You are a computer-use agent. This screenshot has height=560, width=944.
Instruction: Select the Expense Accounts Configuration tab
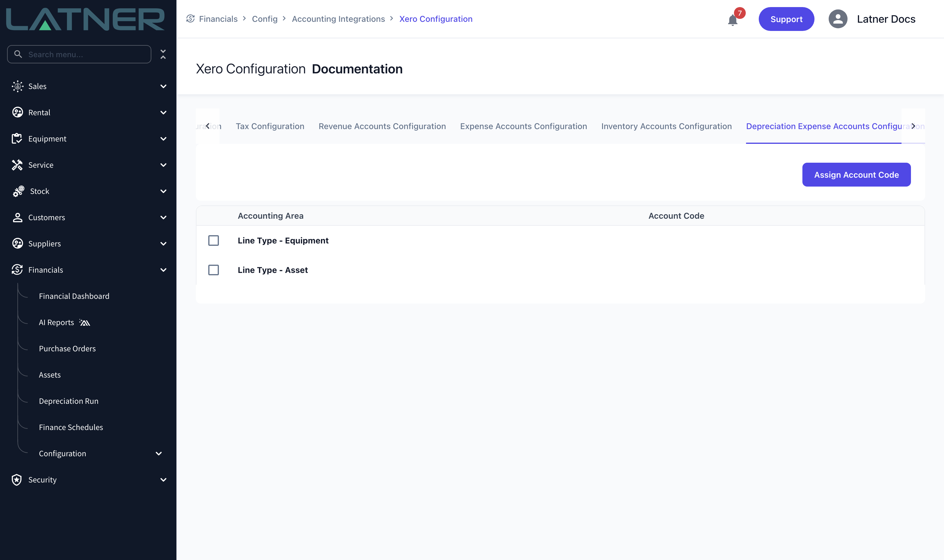(x=523, y=126)
